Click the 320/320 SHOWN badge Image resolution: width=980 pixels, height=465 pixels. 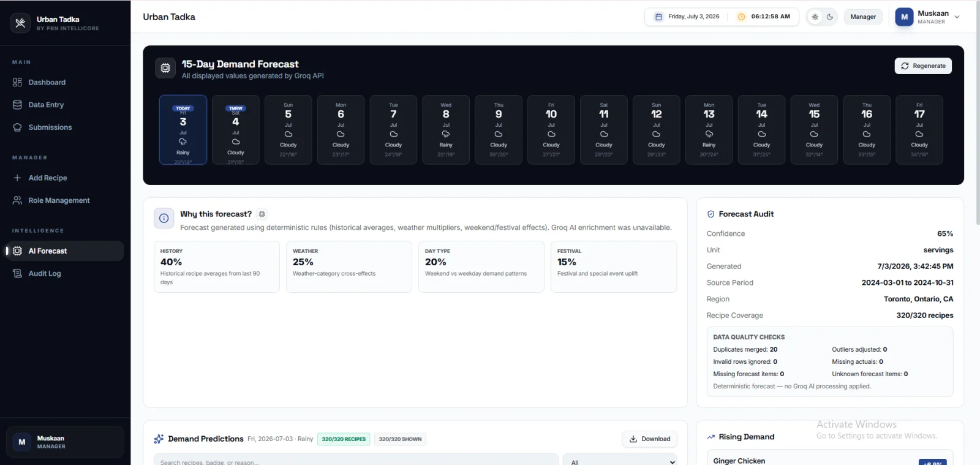pyautogui.click(x=400, y=439)
